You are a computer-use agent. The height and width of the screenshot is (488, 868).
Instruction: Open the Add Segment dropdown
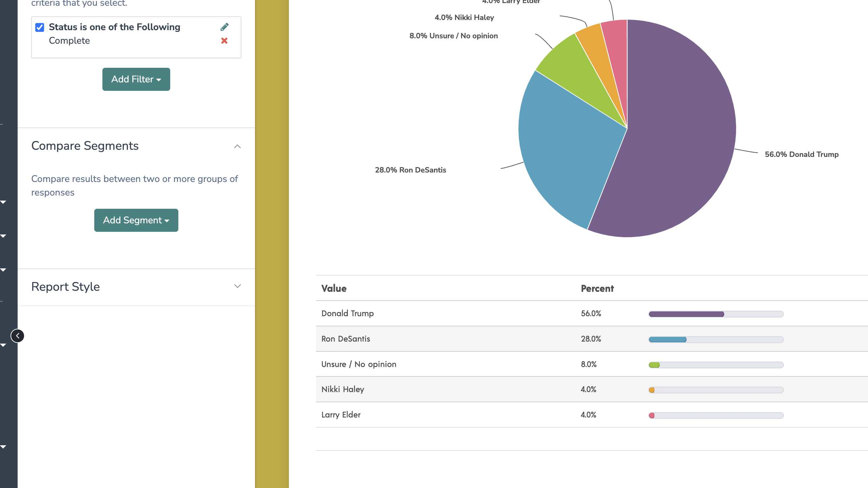[136, 220]
